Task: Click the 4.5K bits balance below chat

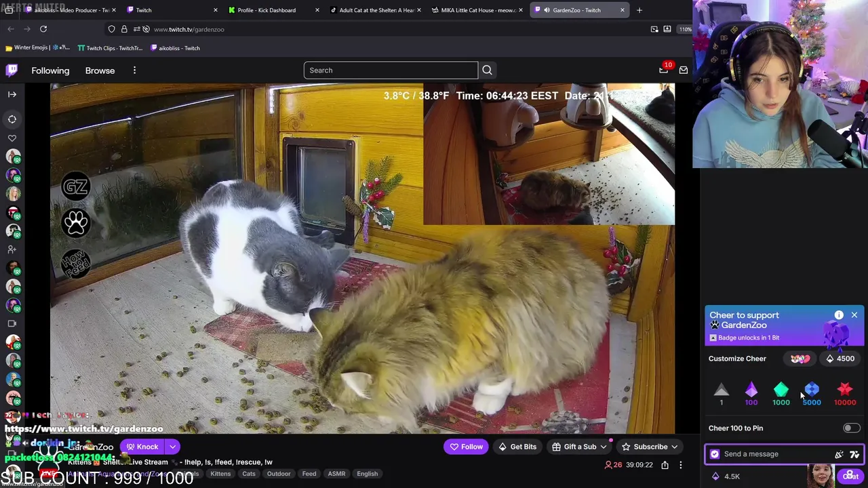Action: 725,476
